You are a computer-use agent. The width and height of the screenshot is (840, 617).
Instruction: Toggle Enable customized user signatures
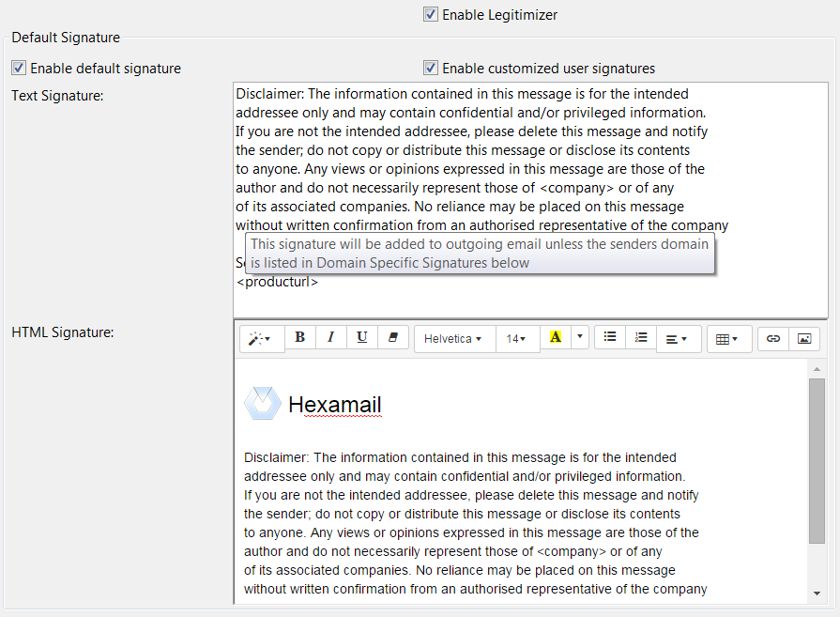431,68
